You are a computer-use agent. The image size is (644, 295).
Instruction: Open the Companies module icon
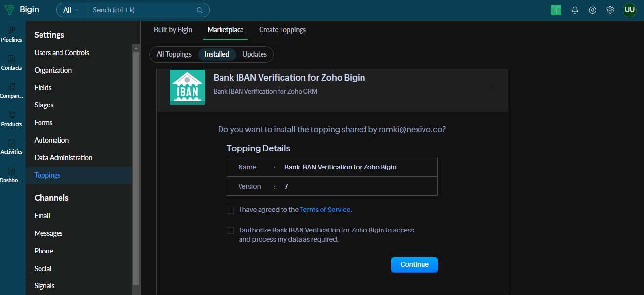point(12,86)
